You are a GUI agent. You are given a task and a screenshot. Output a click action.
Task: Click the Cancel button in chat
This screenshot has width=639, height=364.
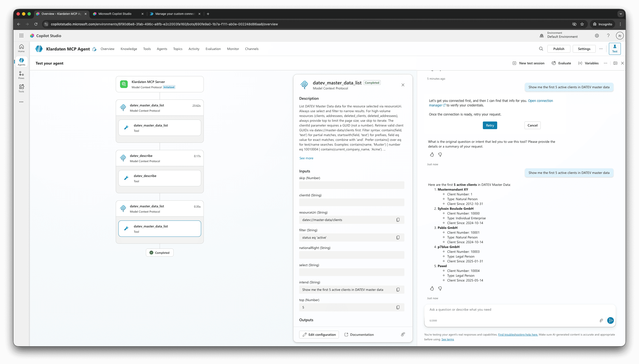pyautogui.click(x=532, y=125)
